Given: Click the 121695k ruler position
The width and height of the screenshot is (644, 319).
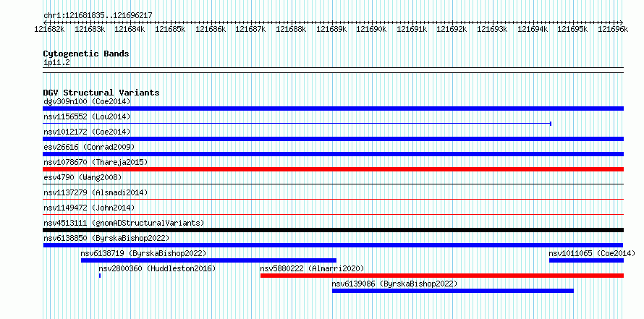Looking at the screenshot, I should (x=572, y=29).
